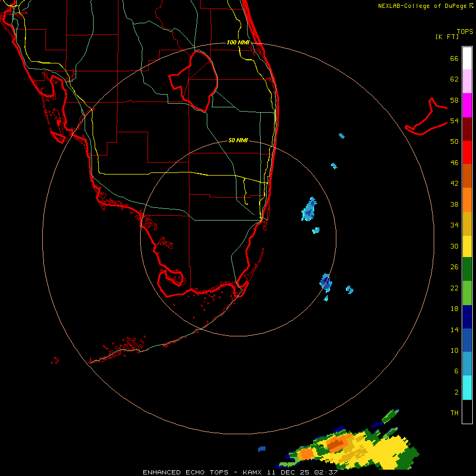Click the dark green legend swatch
Viewport: 476px width, 476px height.
(x=467, y=269)
